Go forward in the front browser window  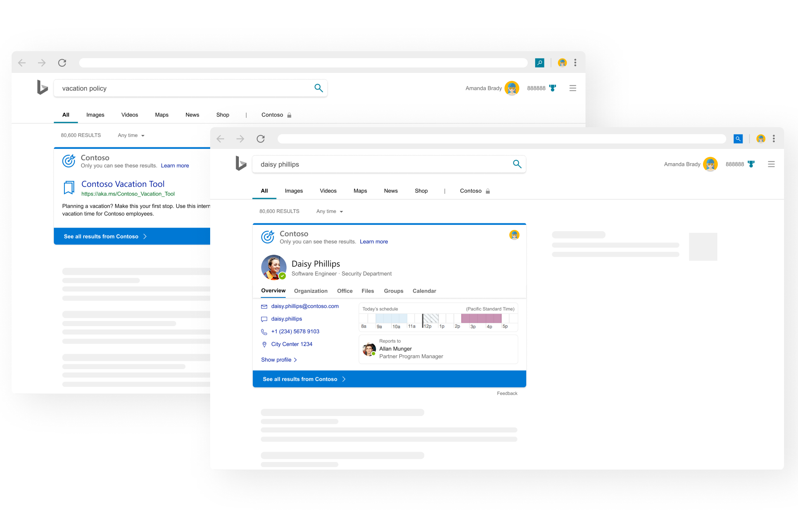click(x=240, y=139)
